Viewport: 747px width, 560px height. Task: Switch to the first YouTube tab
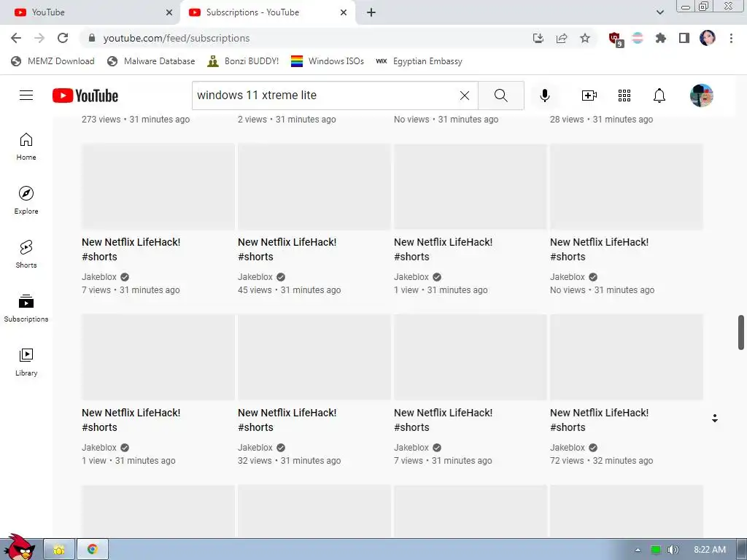(90, 12)
